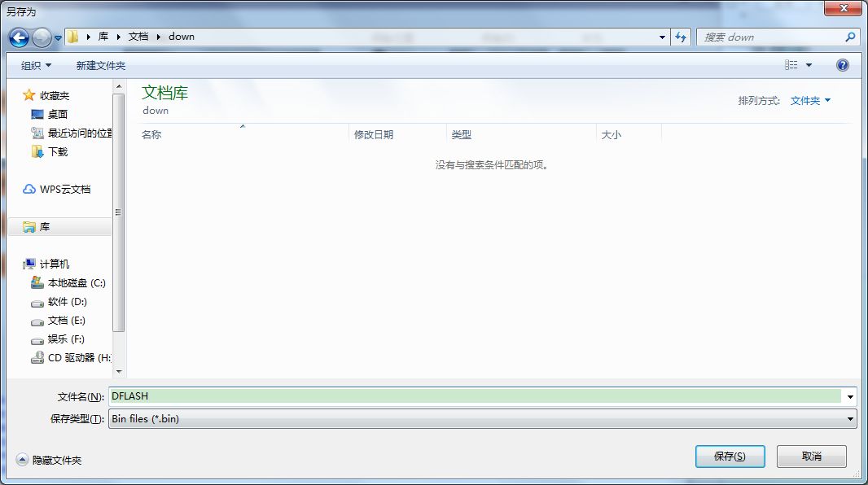Screen dimensions: 868x485
Task: Select the down breadcrumb segment
Action: (x=182, y=37)
